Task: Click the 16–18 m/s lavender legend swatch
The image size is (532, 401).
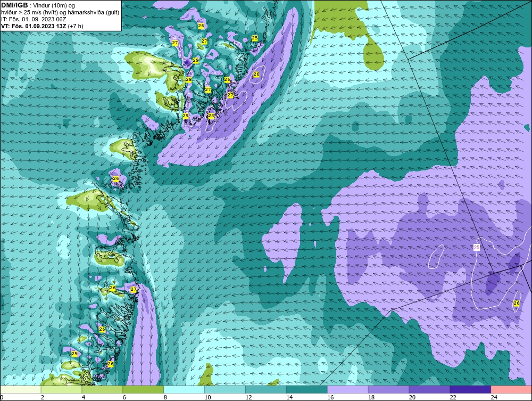Action: pyautogui.click(x=348, y=389)
